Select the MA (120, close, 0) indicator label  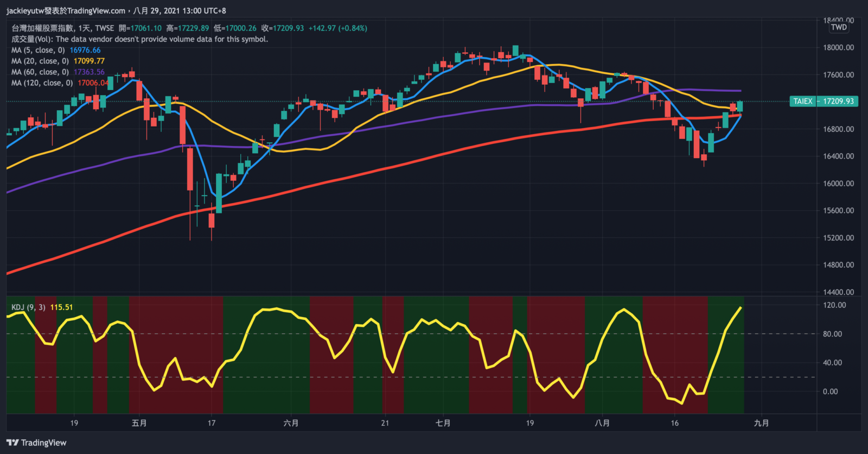click(x=42, y=83)
